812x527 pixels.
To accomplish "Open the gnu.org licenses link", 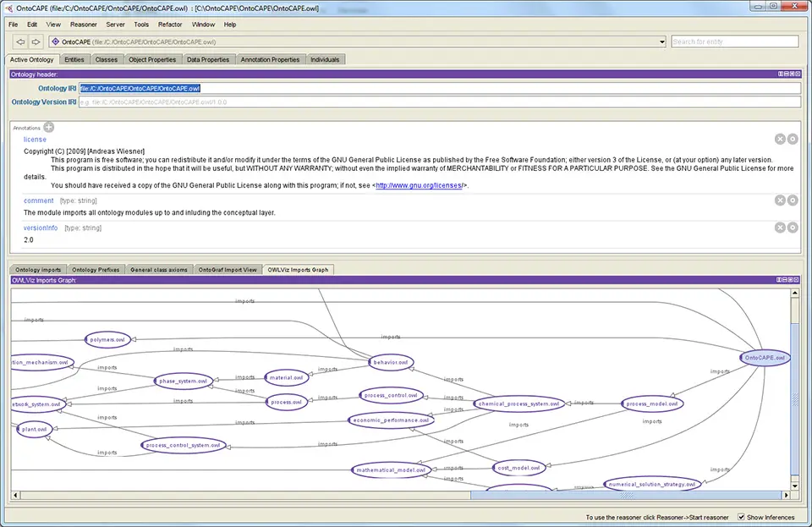I will (420, 185).
